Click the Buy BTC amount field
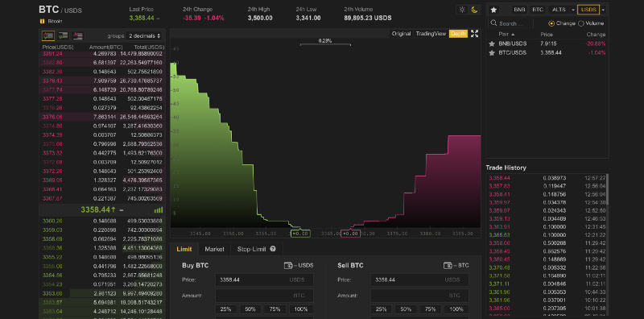 coord(264,296)
